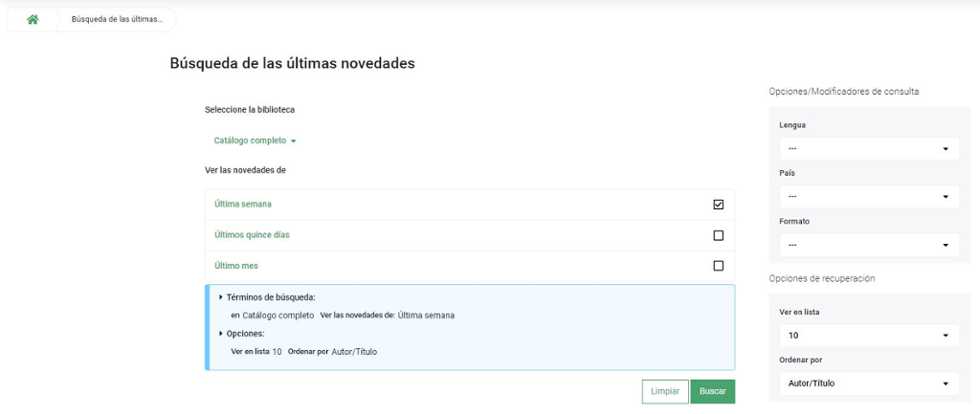The image size is (980, 414).
Task: Click the page heading 'Búsqueda de las últimas novedades'
Action: [292, 63]
